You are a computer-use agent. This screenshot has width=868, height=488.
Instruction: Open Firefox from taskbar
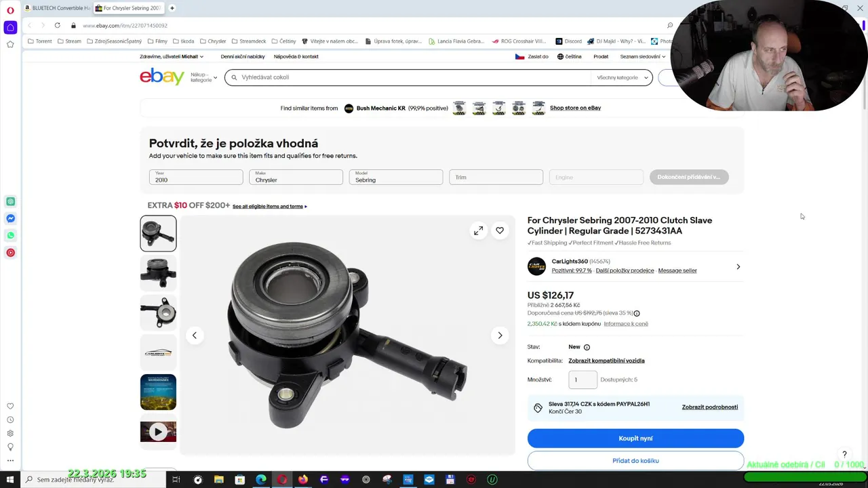[302, 479]
